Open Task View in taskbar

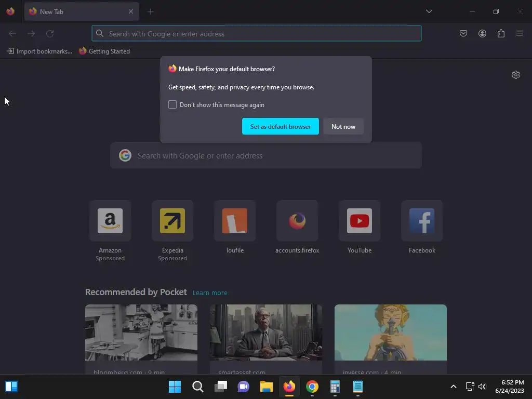point(220,387)
